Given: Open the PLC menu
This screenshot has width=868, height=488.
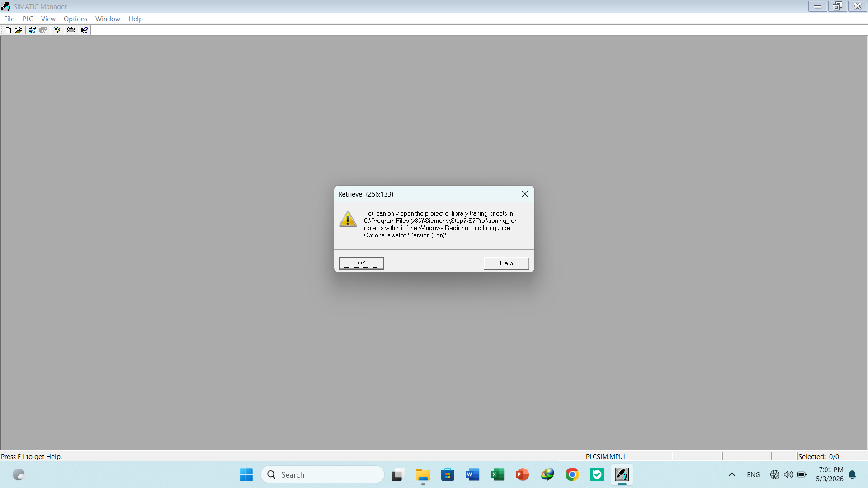Looking at the screenshot, I should 28,19.
